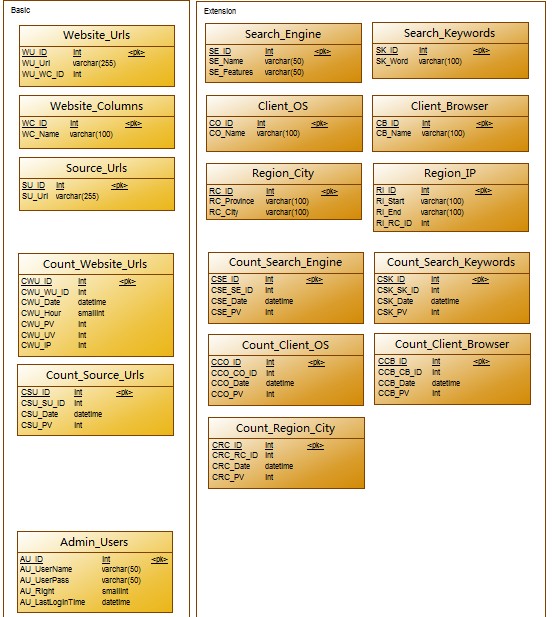Select the Region_IP table header
Screen dimensions: 552x617
click(450, 173)
